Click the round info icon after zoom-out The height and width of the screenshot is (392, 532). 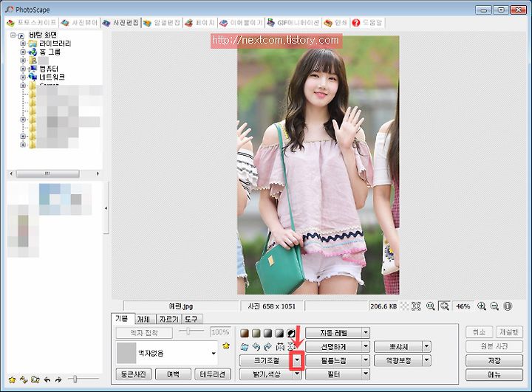tap(508, 306)
